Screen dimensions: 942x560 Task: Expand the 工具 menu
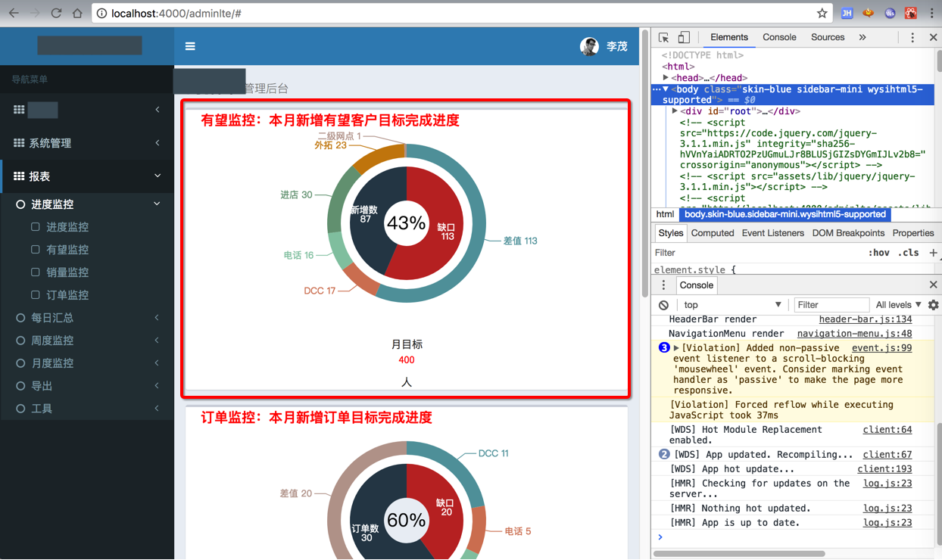[87, 409]
